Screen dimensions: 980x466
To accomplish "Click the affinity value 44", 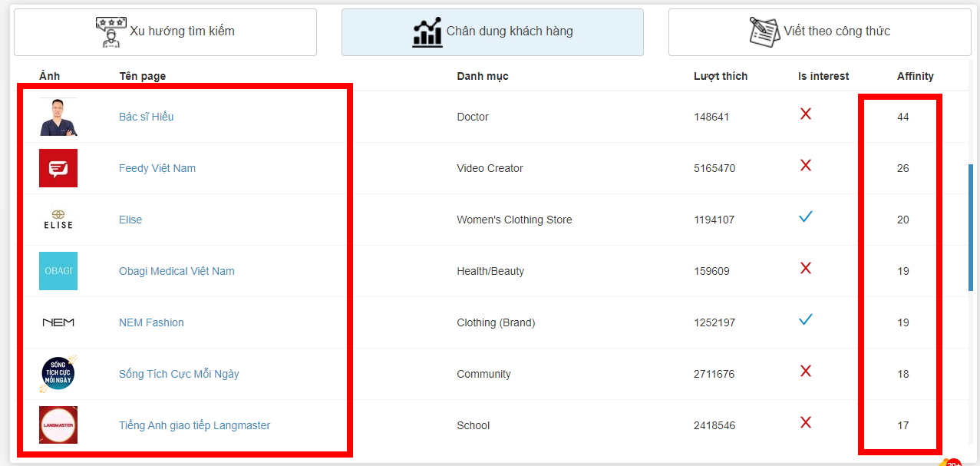I will [903, 117].
